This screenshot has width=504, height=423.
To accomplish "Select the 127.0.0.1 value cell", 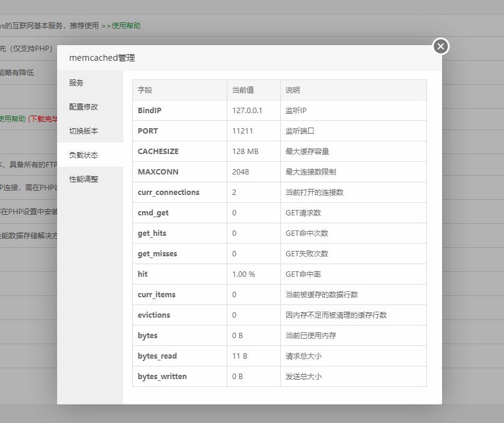I will [x=247, y=110].
